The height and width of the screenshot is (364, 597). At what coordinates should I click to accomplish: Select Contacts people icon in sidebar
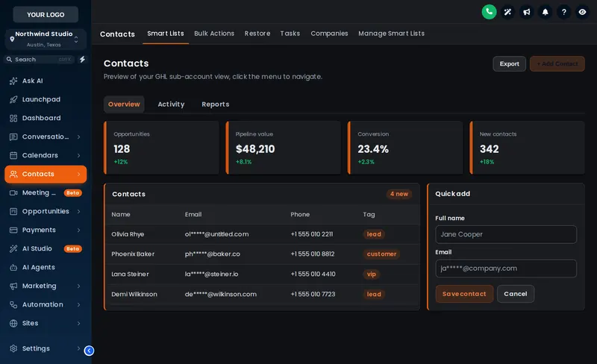coord(13,174)
